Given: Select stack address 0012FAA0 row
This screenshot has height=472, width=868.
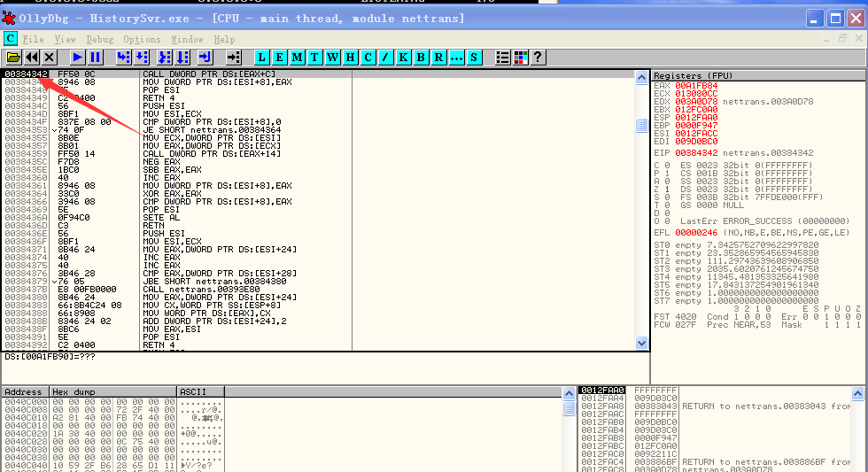Looking at the screenshot, I should pyautogui.click(x=602, y=391).
